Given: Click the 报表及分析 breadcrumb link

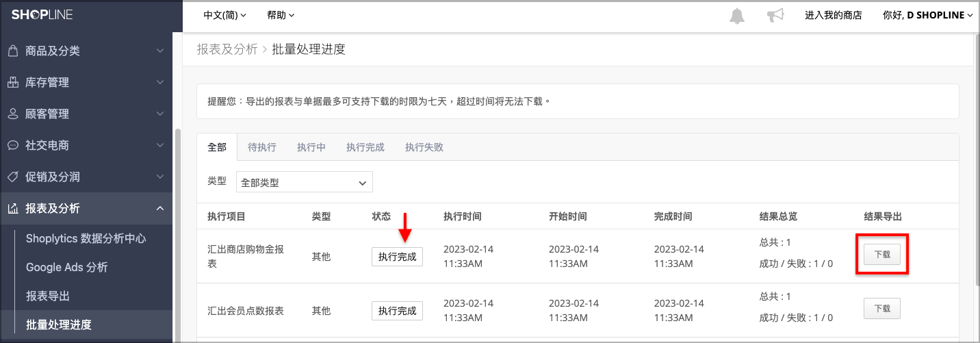Looking at the screenshot, I should click(227, 49).
